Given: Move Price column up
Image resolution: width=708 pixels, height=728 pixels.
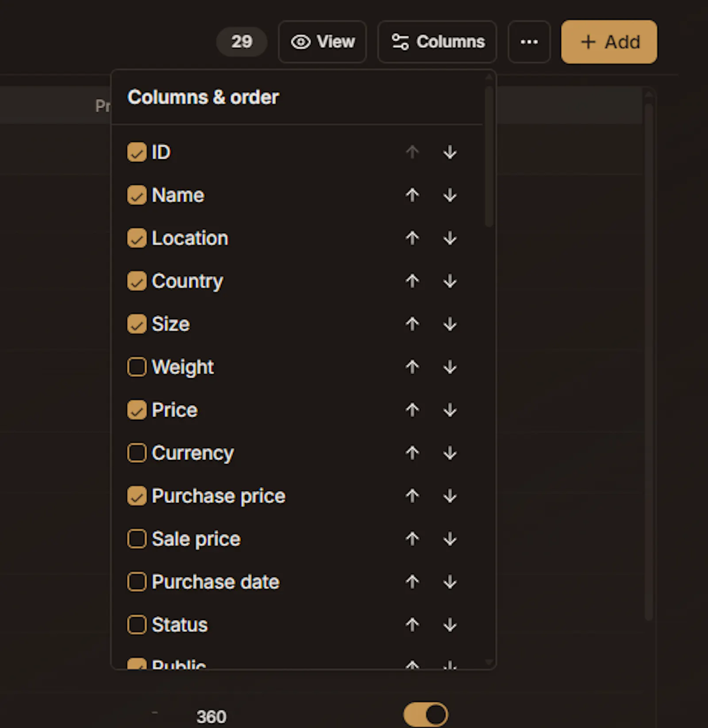Looking at the screenshot, I should (412, 410).
